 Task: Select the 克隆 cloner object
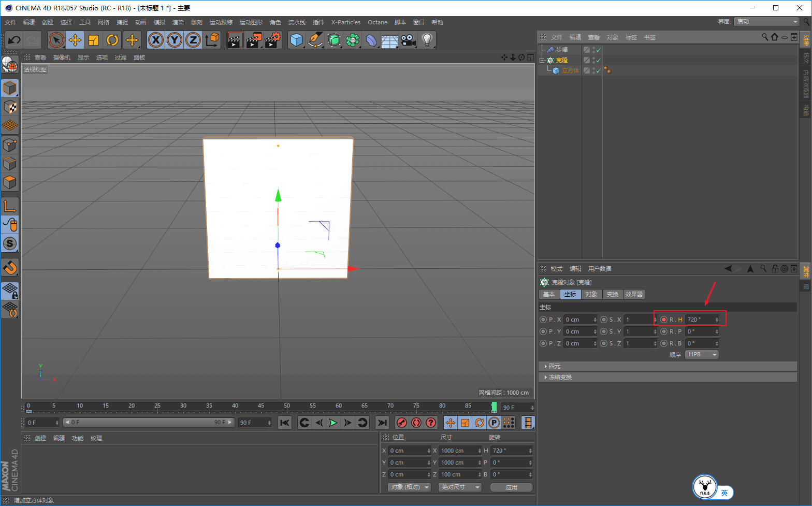click(562, 60)
